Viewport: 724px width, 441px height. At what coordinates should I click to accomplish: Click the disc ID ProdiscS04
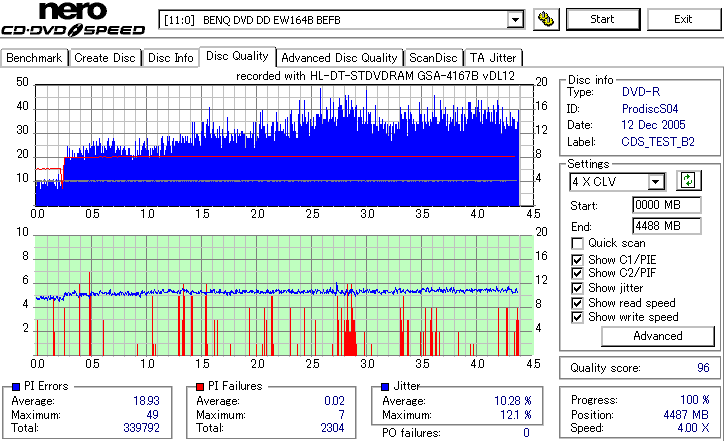650,109
